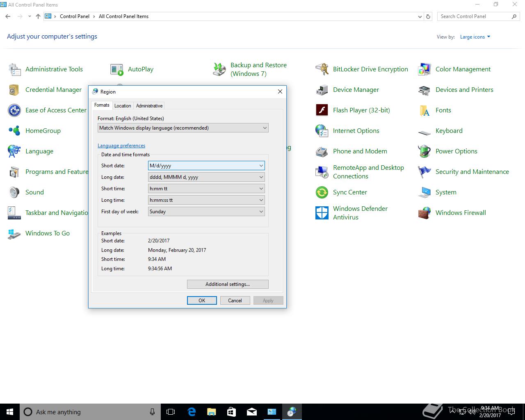Expand the address bar history dropdown
525x420 pixels.
point(420,17)
